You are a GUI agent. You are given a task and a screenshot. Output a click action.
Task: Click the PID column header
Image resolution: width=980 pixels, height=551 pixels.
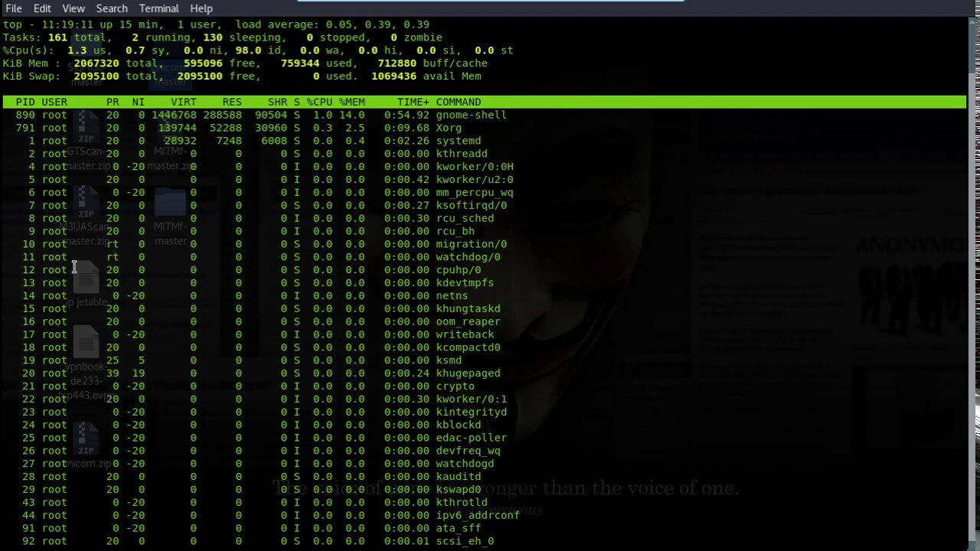point(25,102)
